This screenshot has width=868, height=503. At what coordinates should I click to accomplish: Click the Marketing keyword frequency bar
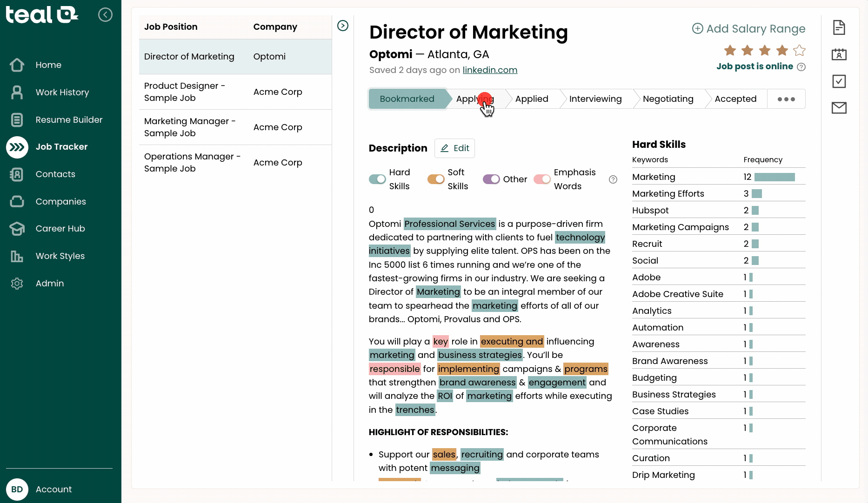(774, 177)
